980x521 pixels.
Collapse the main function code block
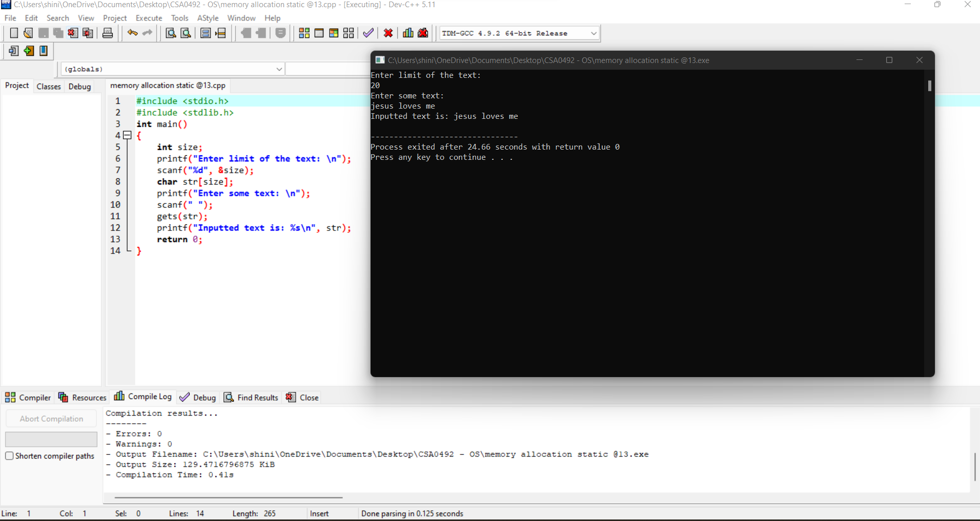(127, 135)
